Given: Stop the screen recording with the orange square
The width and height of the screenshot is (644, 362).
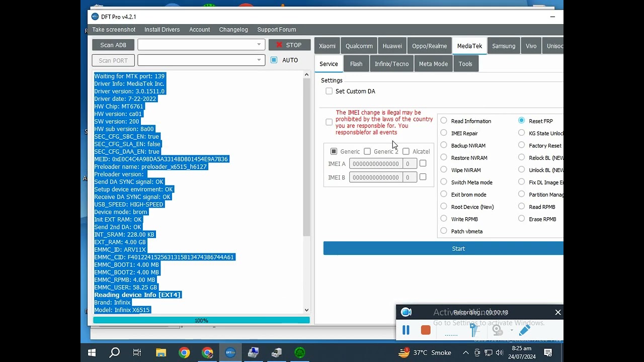Looking at the screenshot, I should point(426,330).
